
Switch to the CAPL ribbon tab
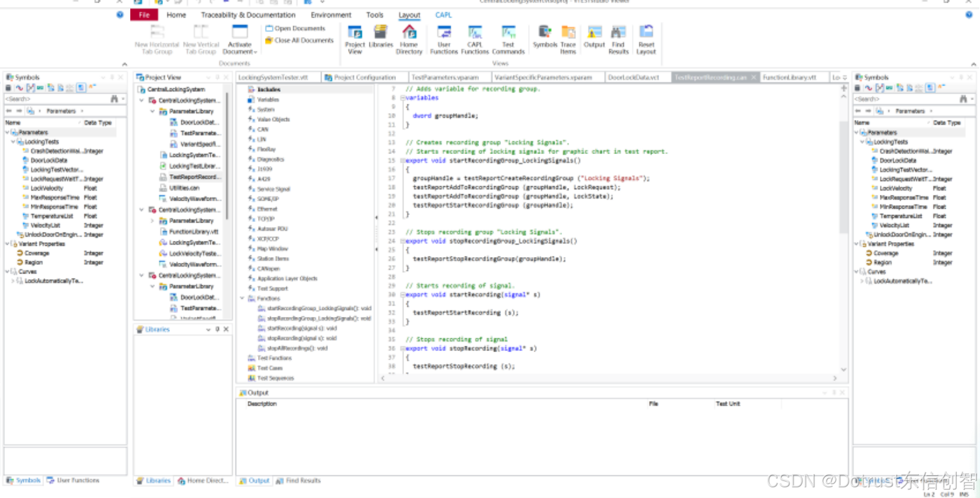tap(444, 14)
